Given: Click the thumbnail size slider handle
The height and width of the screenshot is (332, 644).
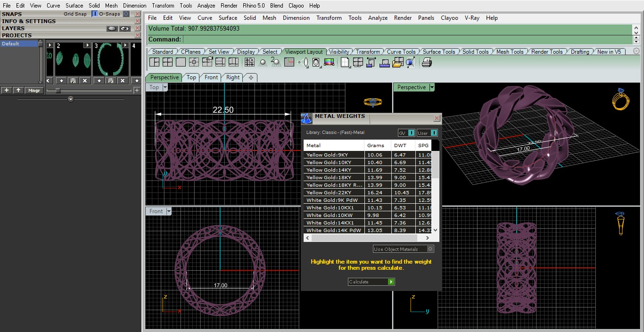Looking at the screenshot, I should tap(58, 90).
